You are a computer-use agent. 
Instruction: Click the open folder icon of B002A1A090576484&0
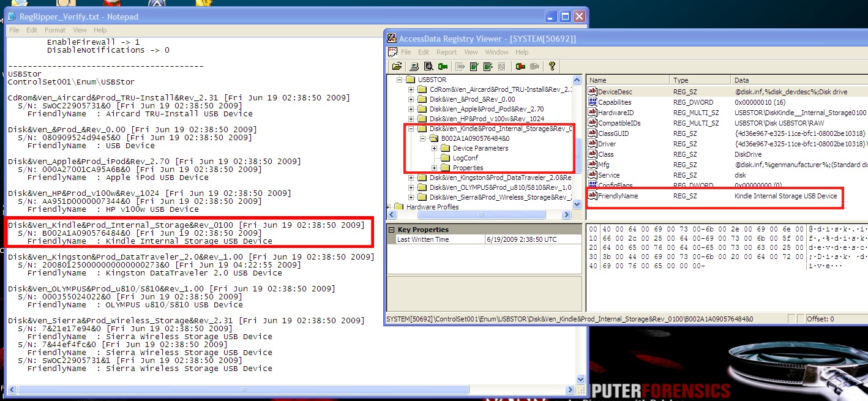[434, 138]
